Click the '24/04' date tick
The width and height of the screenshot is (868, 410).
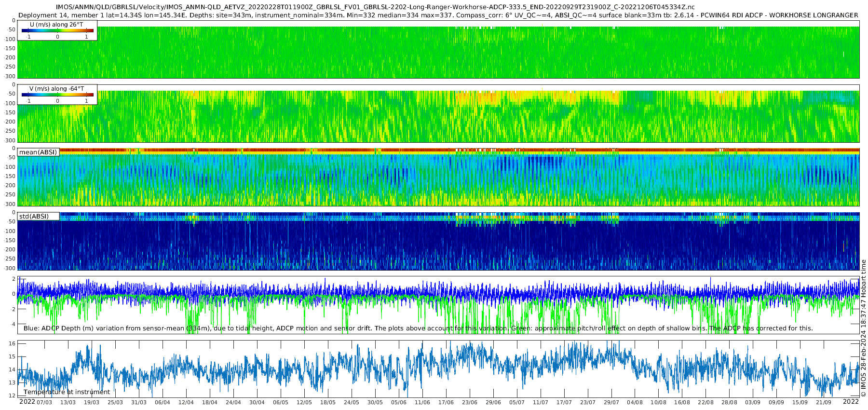[233, 403]
